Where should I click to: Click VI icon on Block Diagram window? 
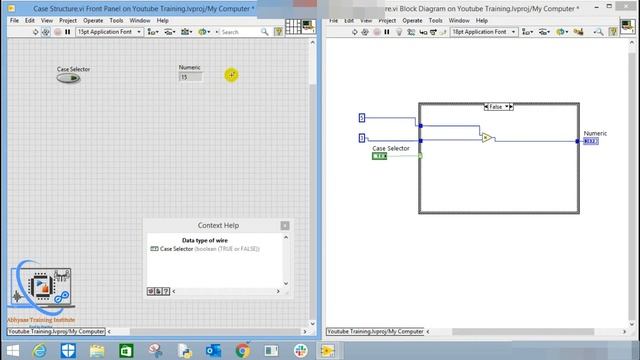(x=628, y=27)
